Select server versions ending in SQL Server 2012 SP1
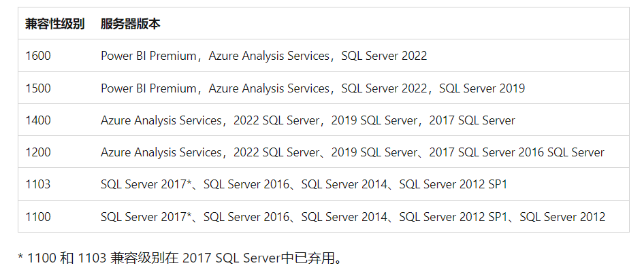 point(304,184)
